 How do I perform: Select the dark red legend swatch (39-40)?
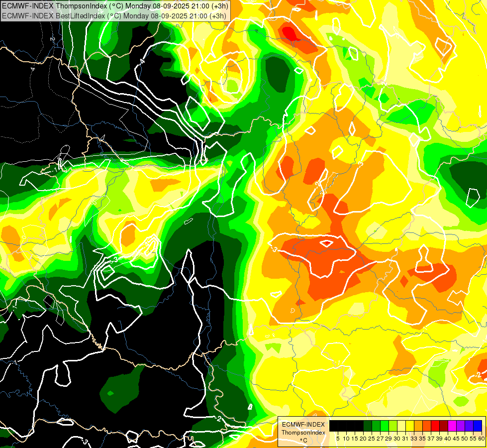444,426
